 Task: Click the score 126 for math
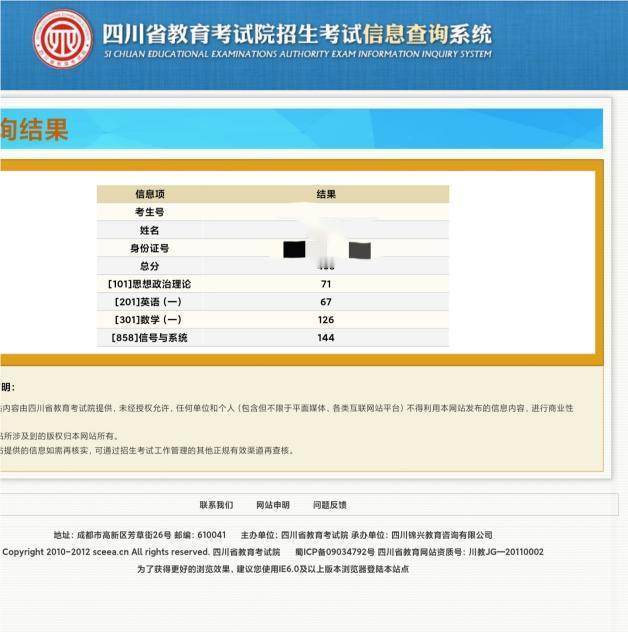326,320
